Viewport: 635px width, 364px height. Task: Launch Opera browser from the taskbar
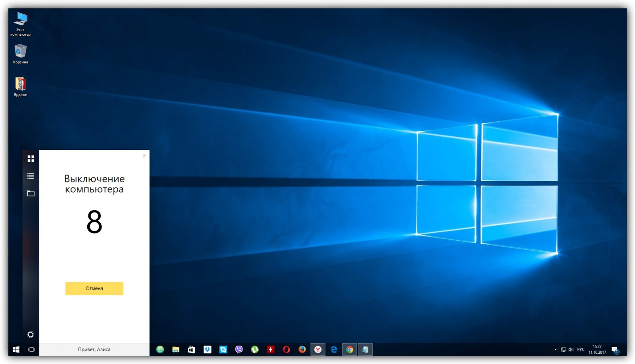pyautogui.click(x=286, y=349)
